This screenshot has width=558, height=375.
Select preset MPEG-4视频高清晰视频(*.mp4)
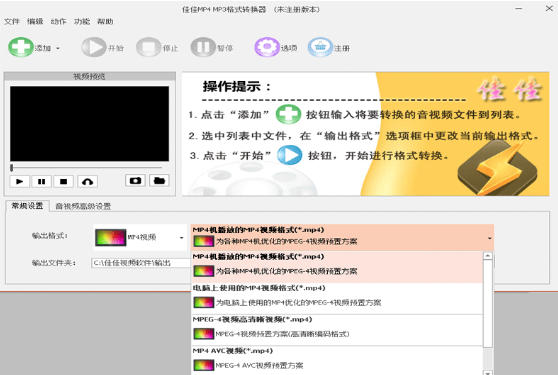(337, 329)
